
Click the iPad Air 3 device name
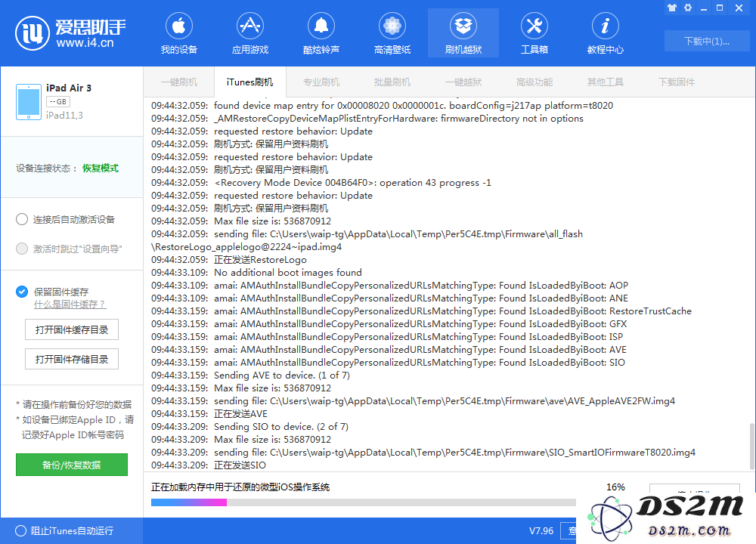click(x=69, y=88)
